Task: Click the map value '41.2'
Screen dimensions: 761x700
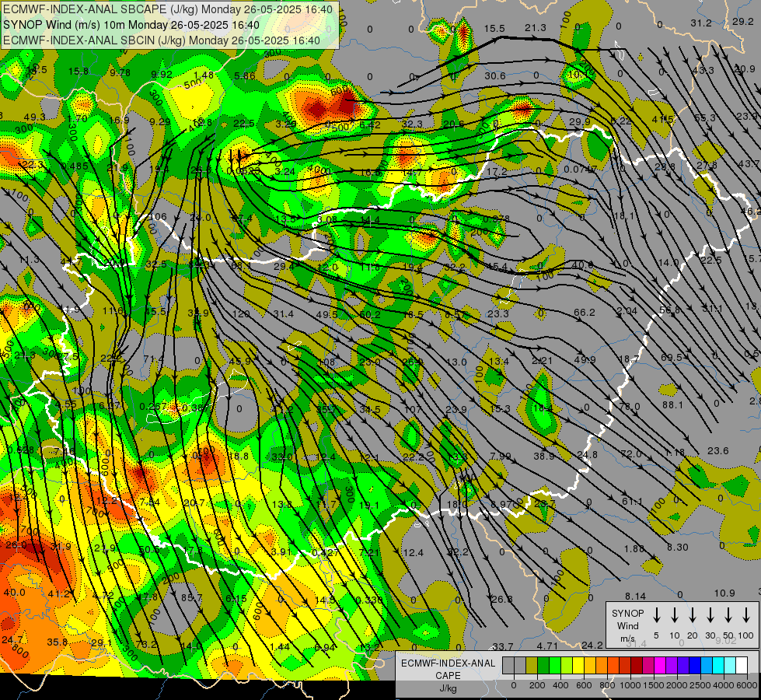Action: [60, 593]
